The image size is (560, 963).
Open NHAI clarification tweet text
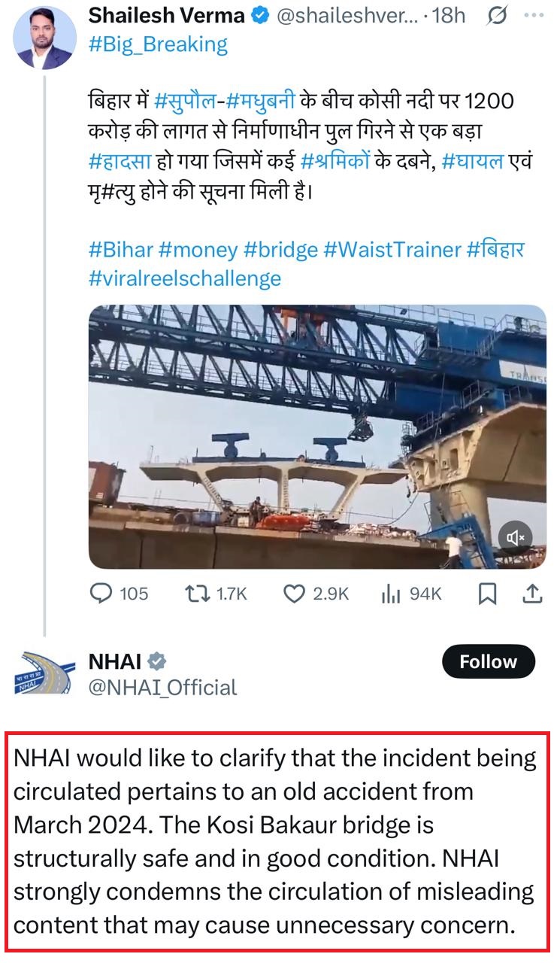[275, 842]
